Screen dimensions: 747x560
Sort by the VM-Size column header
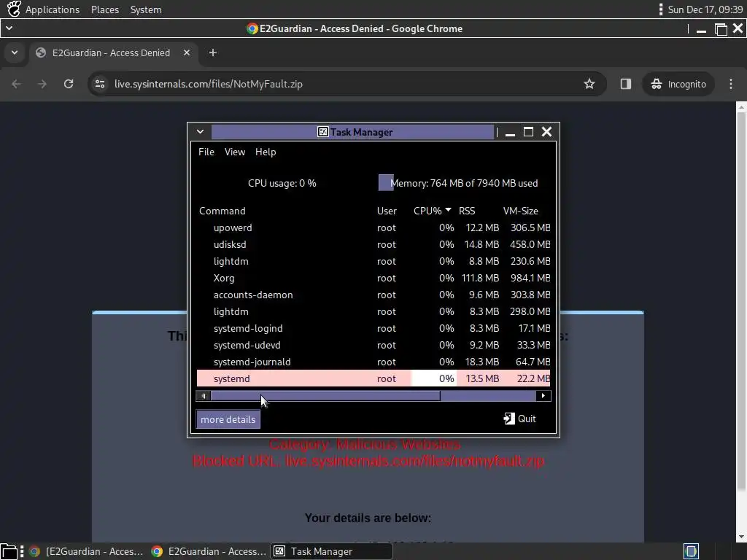click(521, 211)
